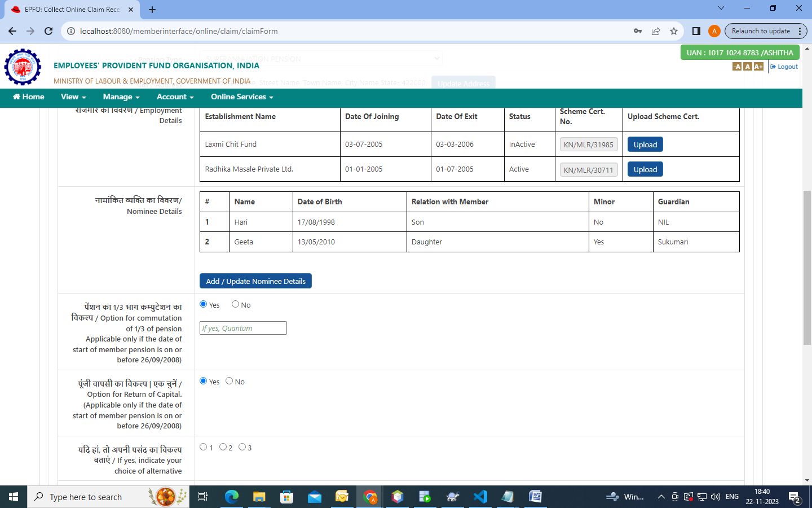This screenshot has width=812, height=508.
Task: Click Add / Update Nominee Details button
Action: (255, 281)
